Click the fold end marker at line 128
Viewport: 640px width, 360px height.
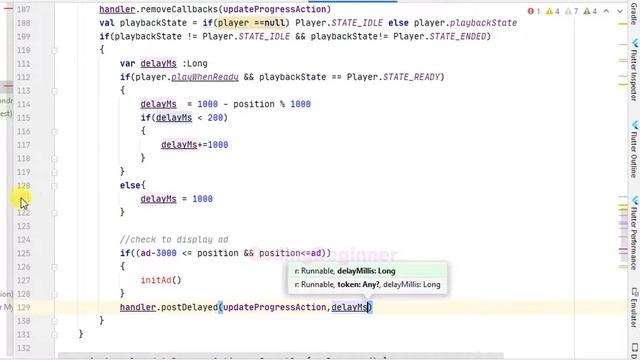(x=54, y=294)
